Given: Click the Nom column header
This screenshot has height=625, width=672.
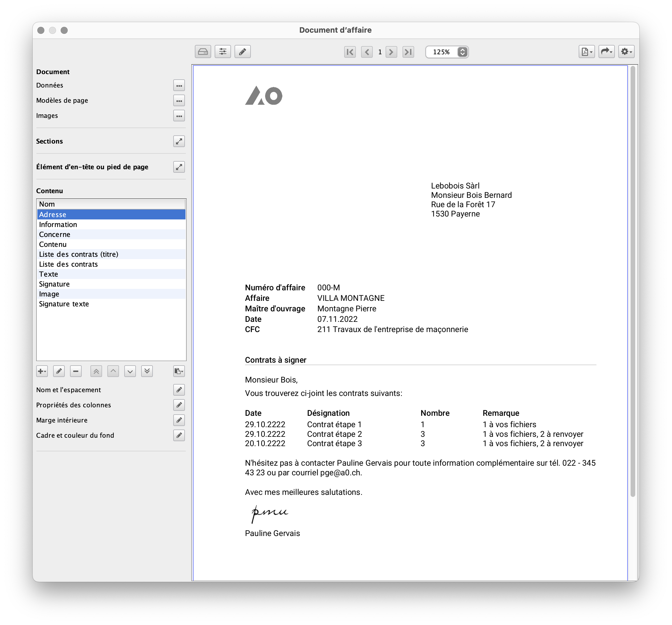Looking at the screenshot, I should (x=111, y=204).
